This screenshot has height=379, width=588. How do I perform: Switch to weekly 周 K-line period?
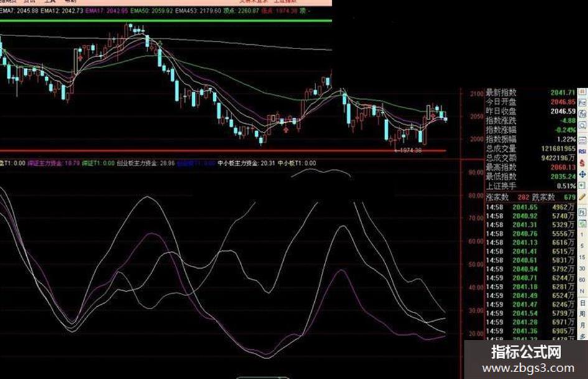[582, 314]
